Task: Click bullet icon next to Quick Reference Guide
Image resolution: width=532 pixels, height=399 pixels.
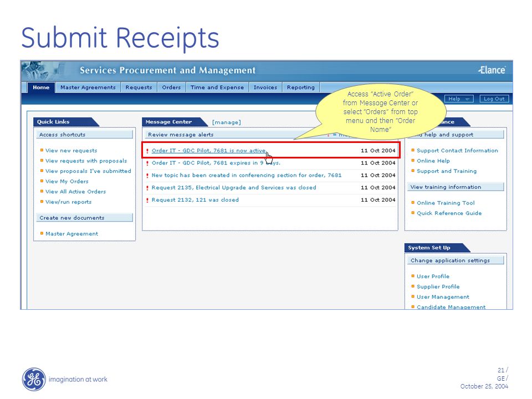Action: pyautogui.click(x=413, y=212)
